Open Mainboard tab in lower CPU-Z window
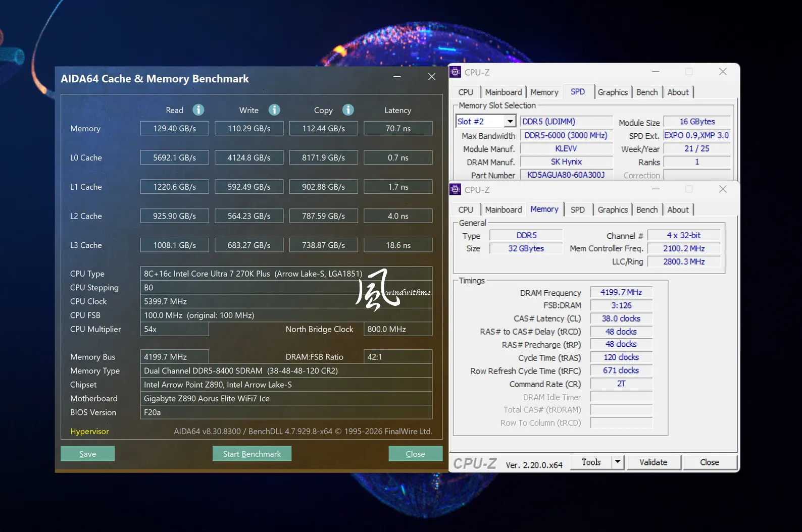Viewport: 802px width, 532px height. 504,210
